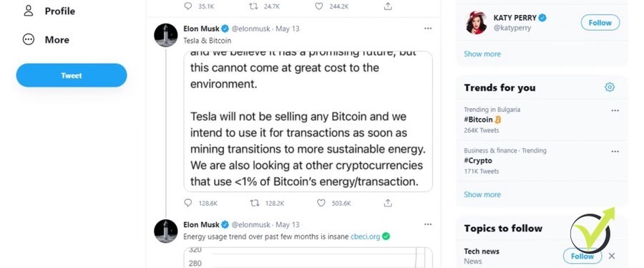Open the Tesla & Bitcoin statement image
Viewport: 644px width, 268px height.
(x=308, y=121)
